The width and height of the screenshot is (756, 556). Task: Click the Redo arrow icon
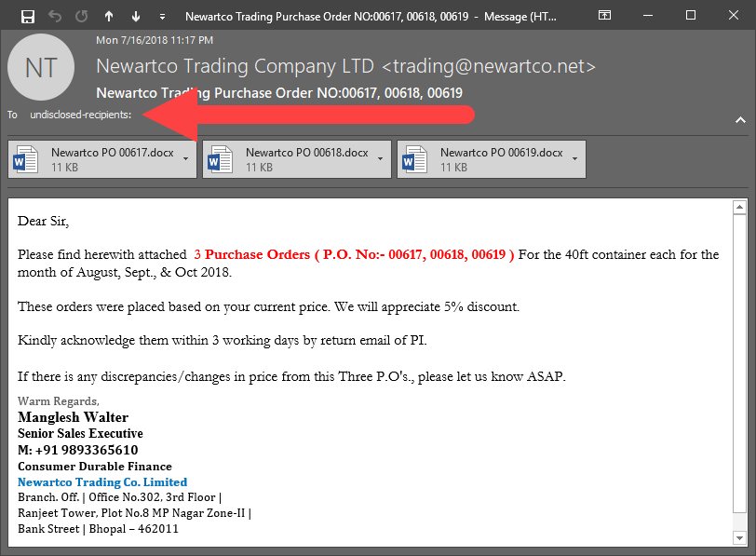point(82,17)
